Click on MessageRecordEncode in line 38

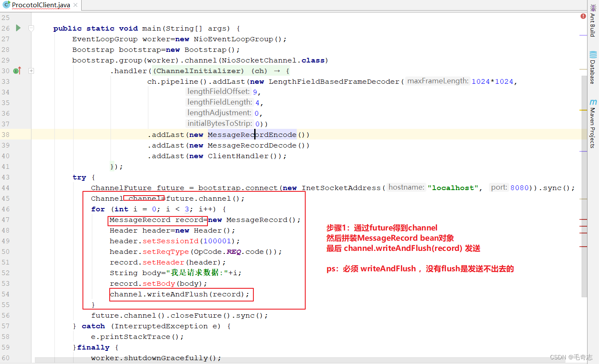coord(252,135)
